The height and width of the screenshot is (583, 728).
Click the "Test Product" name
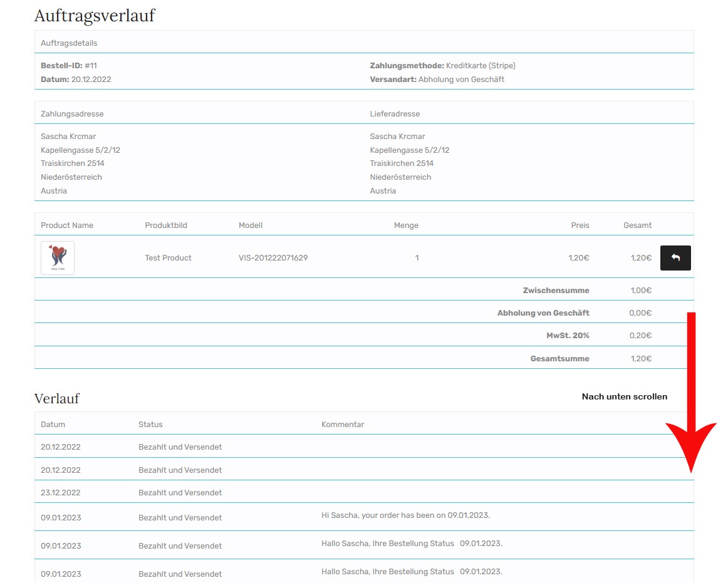[x=168, y=258]
